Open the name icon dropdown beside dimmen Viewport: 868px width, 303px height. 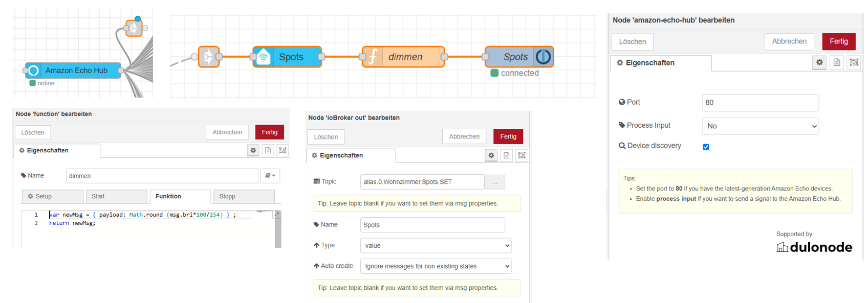[270, 176]
